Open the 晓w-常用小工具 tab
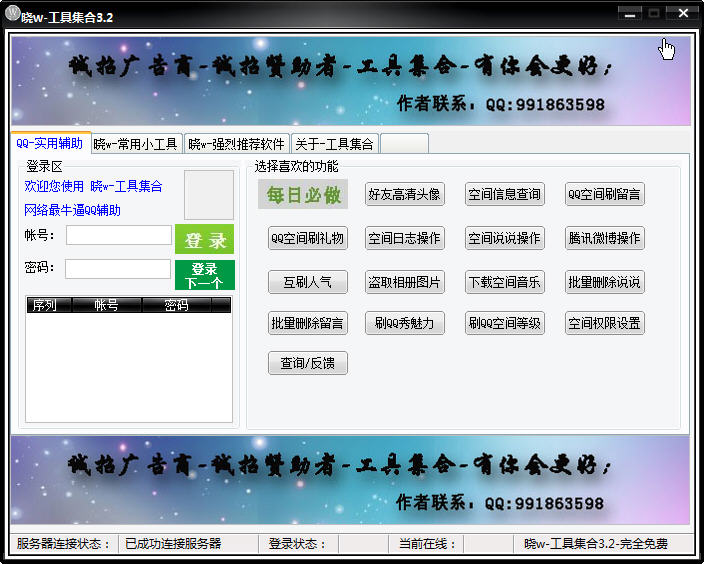Viewport: 704px width, 564px height. [x=136, y=144]
